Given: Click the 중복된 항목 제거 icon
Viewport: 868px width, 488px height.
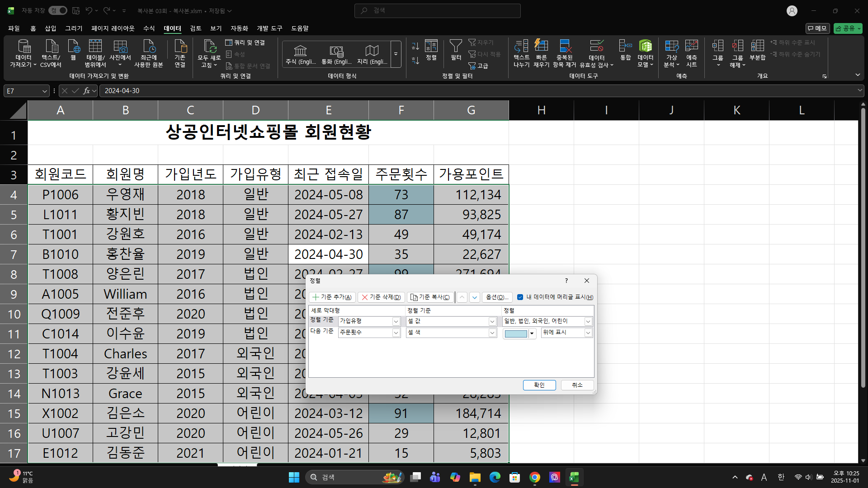Looking at the screenshot, I should pyautogui.click(x=565, y=46).
